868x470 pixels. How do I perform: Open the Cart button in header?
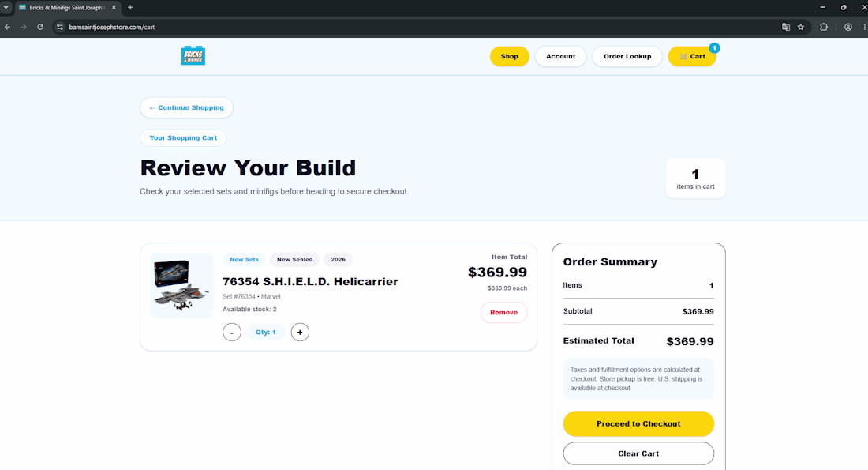[692, 56]
